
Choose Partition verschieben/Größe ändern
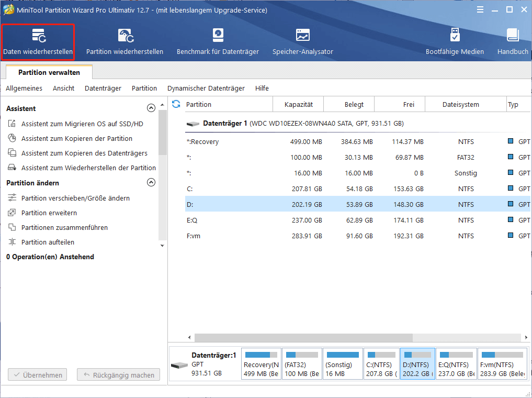pos(75,198)
